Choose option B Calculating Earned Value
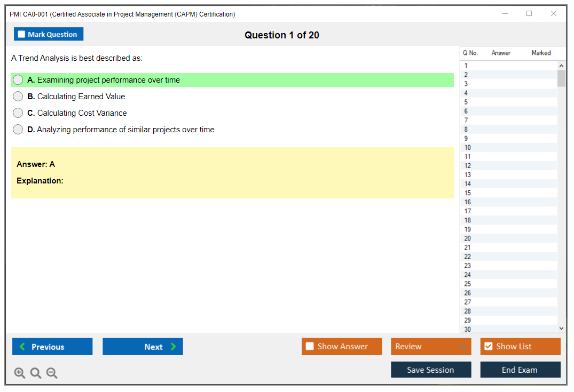This screenshot has width=574, height=392. coord(18,97)
